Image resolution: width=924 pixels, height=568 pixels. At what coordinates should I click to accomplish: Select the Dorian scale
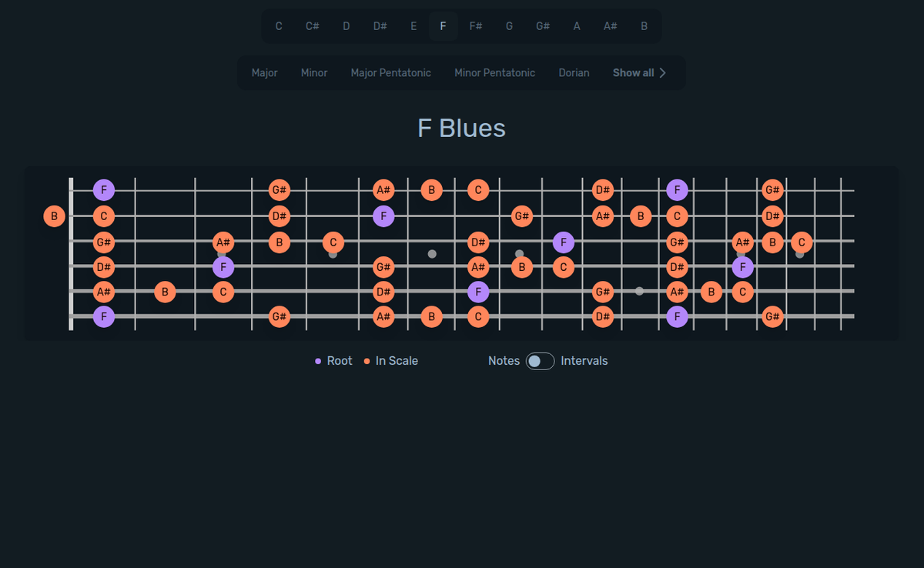tap(574, 72)
